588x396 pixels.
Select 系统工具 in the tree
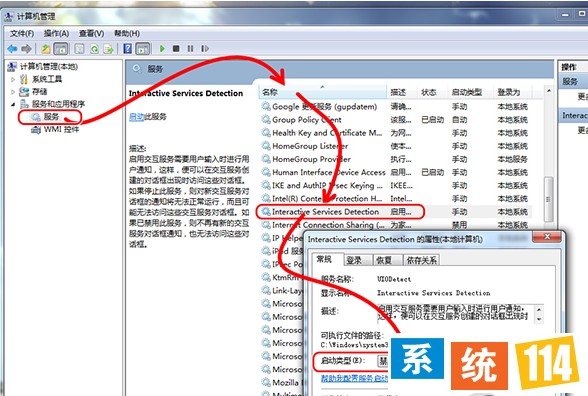[x=47, y=79]
